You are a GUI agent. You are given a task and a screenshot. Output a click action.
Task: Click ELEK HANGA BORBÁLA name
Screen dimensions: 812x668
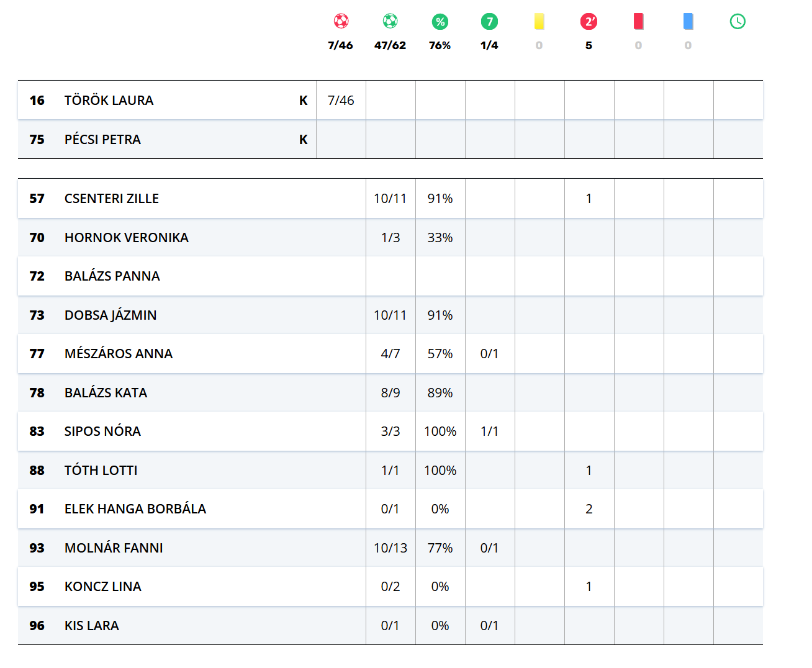pyautogui.click(x=135, y=509)
